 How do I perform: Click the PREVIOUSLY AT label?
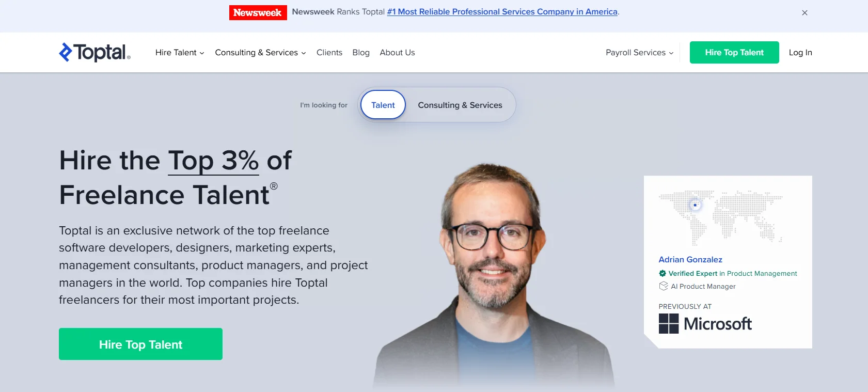click(x=685, y=307)
